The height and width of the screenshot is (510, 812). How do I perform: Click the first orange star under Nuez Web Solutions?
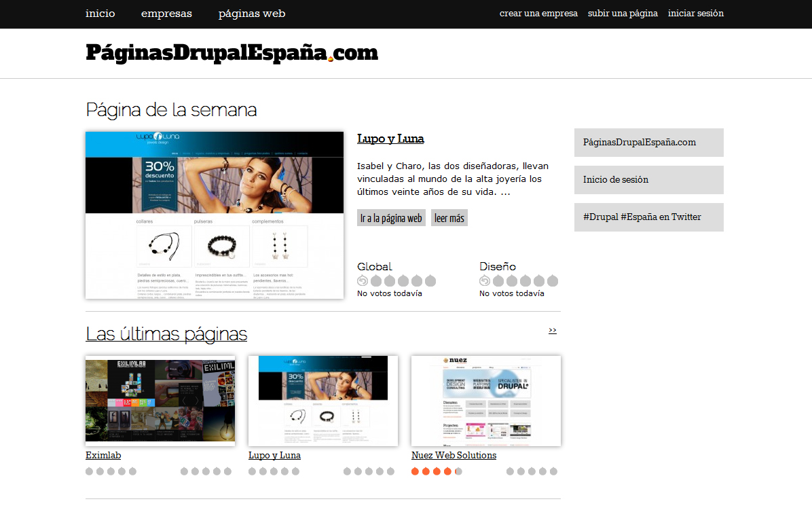(x=415, y=471)
